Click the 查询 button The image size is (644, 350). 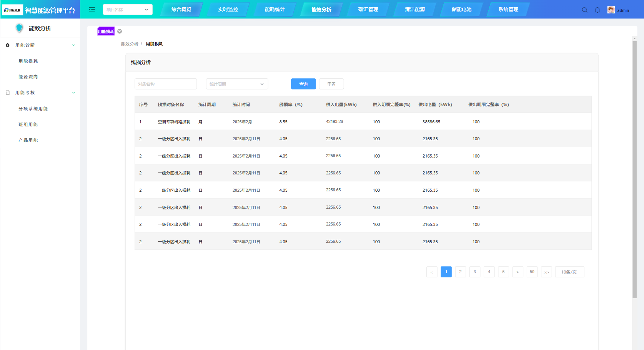[x=303, y=84]
